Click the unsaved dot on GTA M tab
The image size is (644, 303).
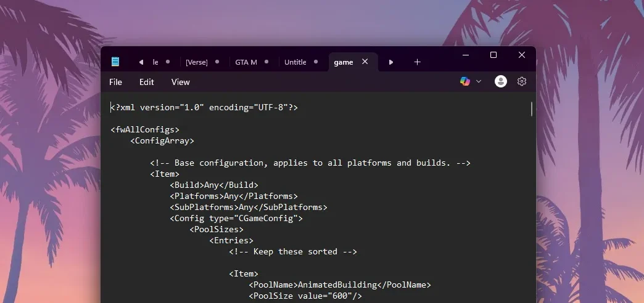266,62
